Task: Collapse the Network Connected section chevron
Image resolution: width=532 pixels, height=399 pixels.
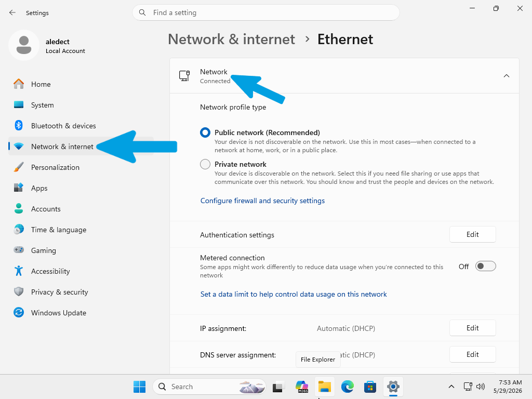Action: (506, 76)
